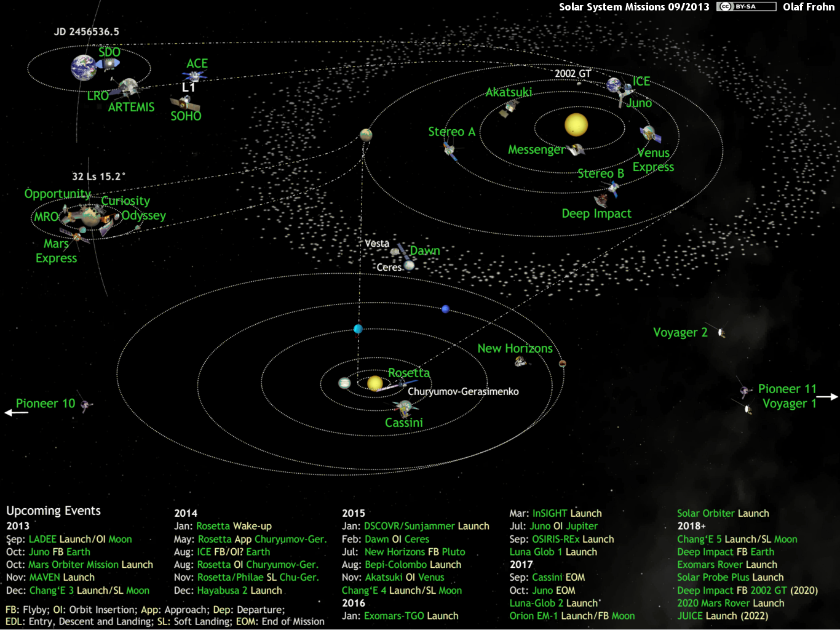Screen dimensions: 840x630
Task: Select the Mars globe in the 32 Ls 15.2° inset
Action: [x=92, y=216]
